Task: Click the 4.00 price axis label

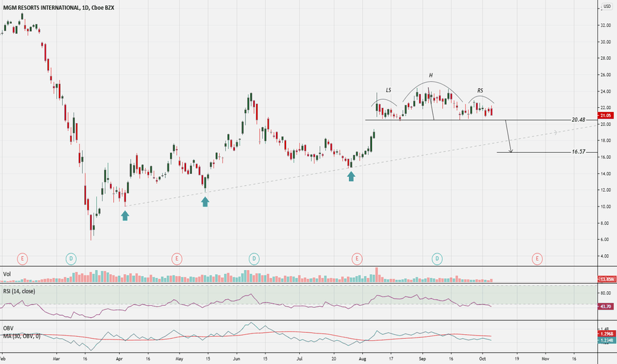Action: tap(606, 255)
